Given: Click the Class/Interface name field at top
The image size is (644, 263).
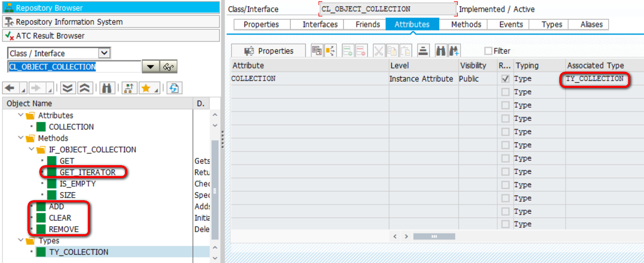Looking at the screenshot, I should 388,9.
